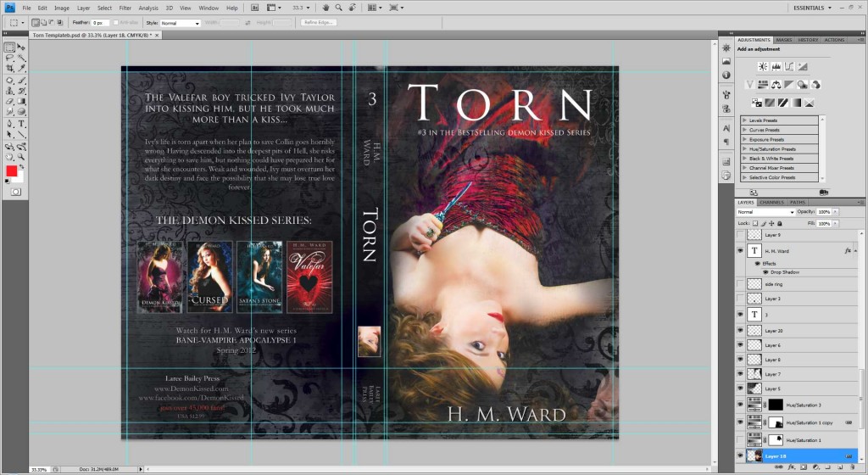Image resolution: width=868 pixels, height=475 pixels.
Task: Add a Hue/Saturation adjustment icon
Action: click(763, 85)
